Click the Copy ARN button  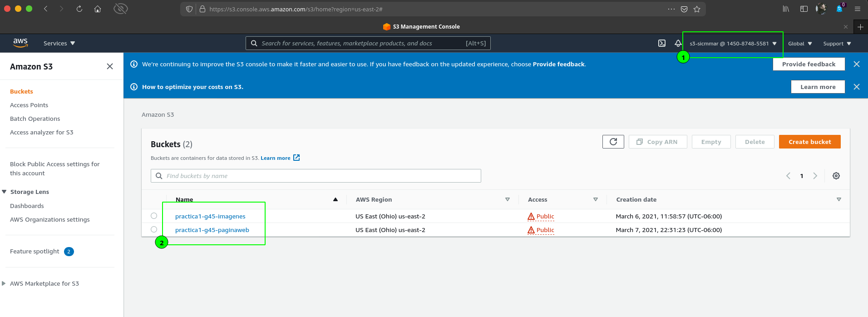pyautogui.click(x=658, y=142)
